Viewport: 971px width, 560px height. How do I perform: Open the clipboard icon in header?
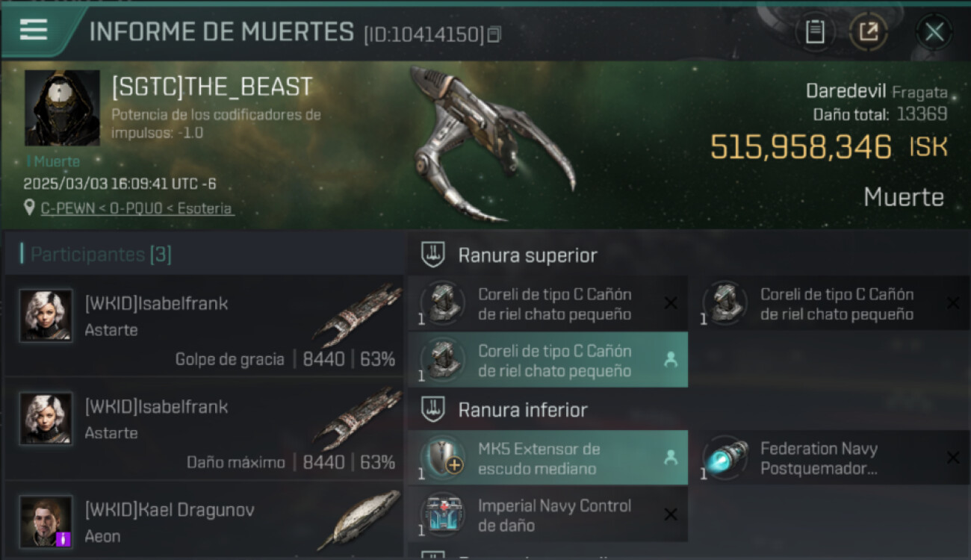coord(815,31)
